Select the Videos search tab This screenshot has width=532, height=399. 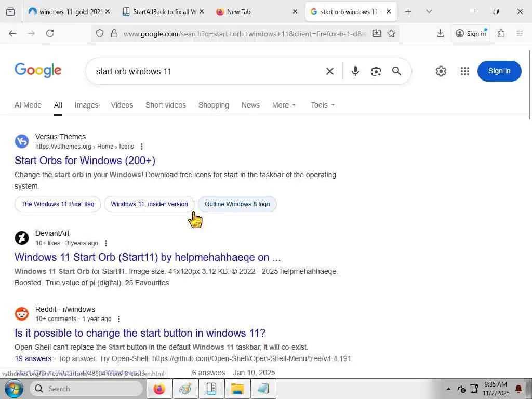click(x=122, y=105)
